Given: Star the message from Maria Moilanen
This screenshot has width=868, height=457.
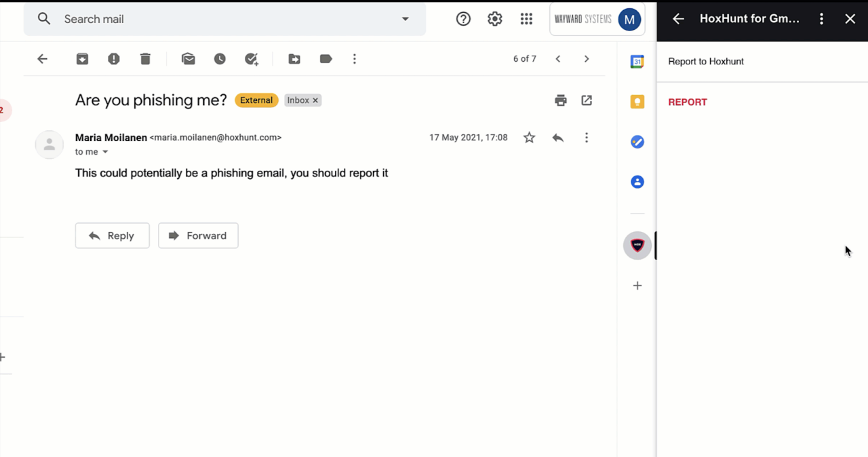Looking at the screenshot, I should click(529, 137).
